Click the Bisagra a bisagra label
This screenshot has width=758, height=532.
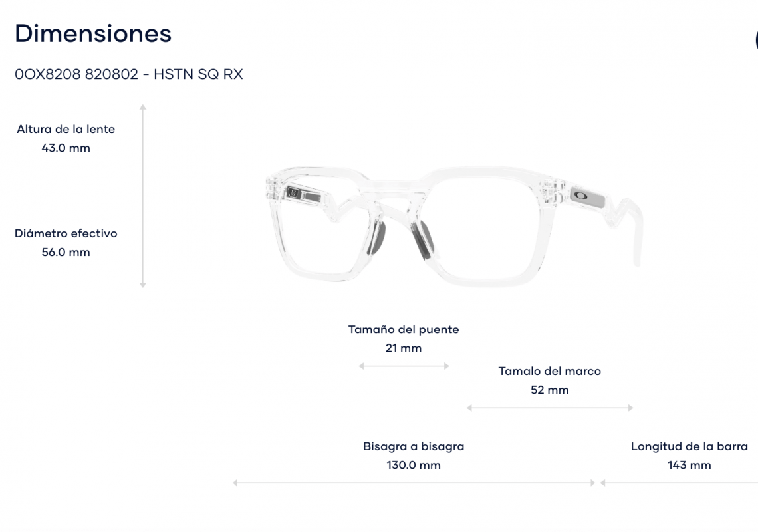(x=414, y=446)
